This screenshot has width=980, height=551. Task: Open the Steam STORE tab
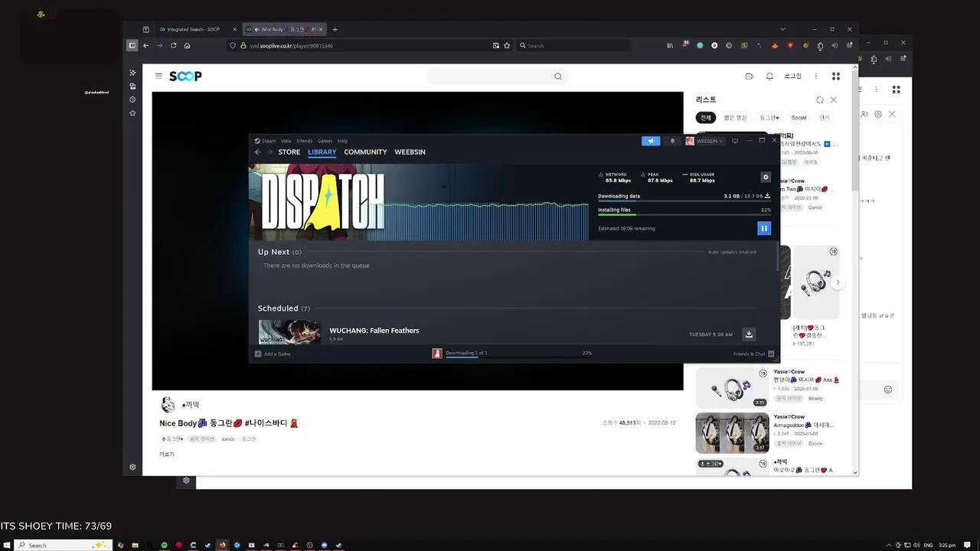289,152
